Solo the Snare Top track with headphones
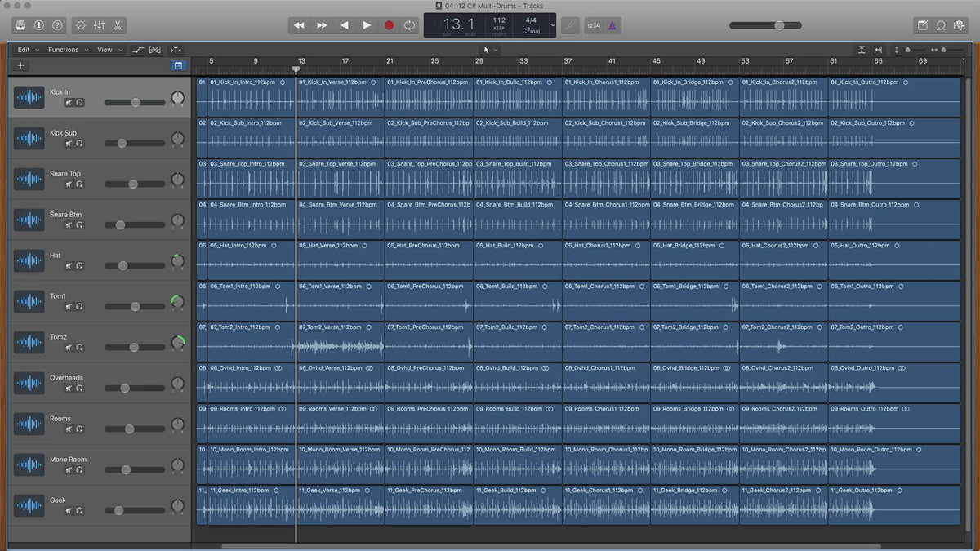The height and width of the screenshot is (551, 980). (80, 184)
